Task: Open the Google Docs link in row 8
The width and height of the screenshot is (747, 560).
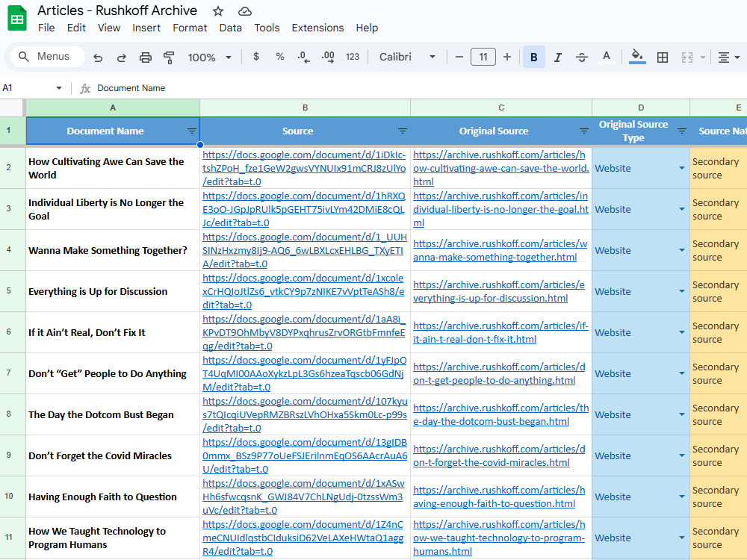Action: tap(305, 414)
